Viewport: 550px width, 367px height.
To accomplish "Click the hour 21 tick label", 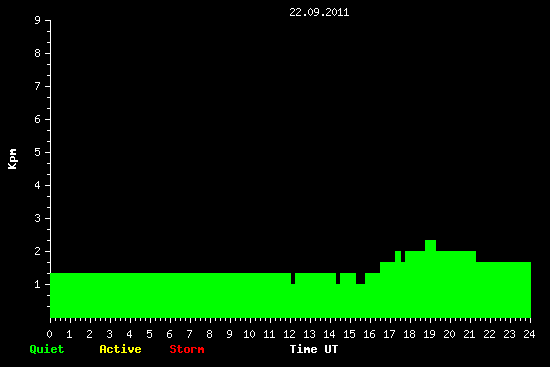I will (x=469, y=334).
